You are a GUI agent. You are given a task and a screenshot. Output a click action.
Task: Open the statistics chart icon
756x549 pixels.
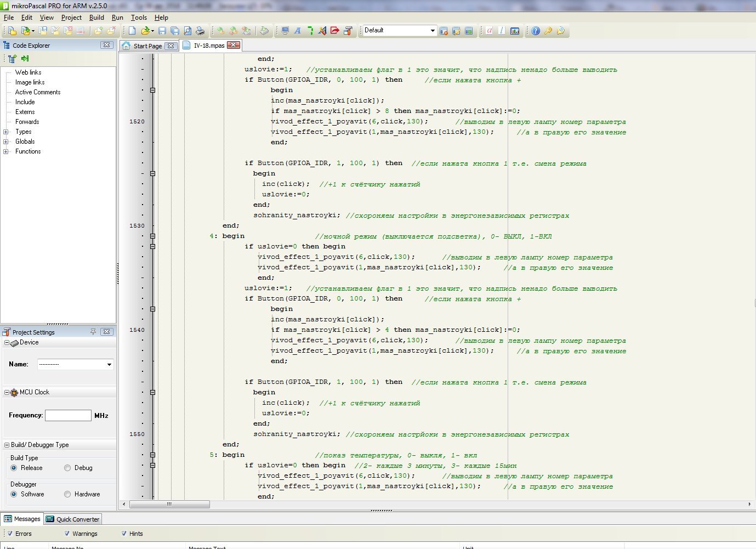[514, 31]
